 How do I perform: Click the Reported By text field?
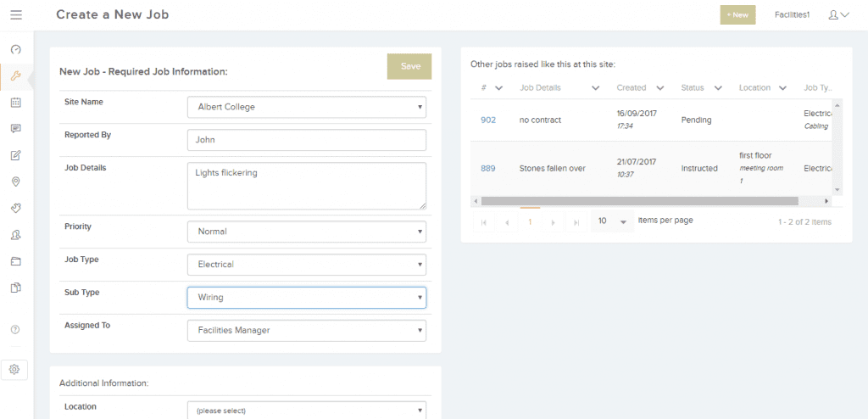coord(306,140)
